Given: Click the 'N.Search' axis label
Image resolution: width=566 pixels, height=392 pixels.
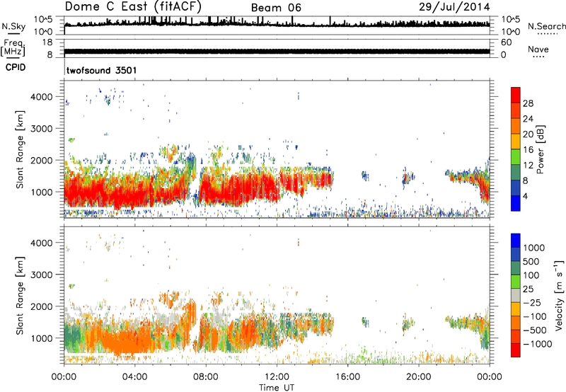Looking at the screenshot, I should 547,26.
